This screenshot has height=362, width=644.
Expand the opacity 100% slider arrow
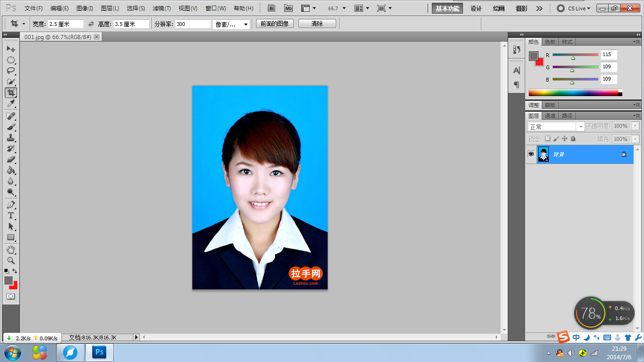[635, 126]
